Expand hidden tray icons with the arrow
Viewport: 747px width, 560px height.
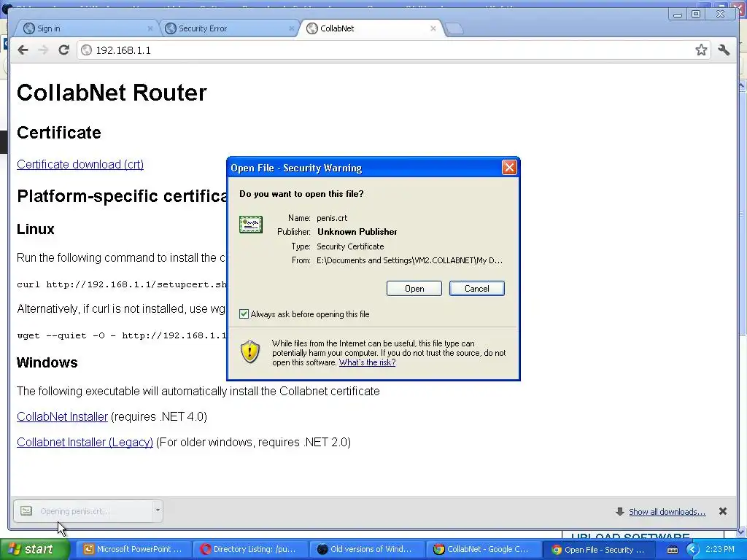click(692, 550)
